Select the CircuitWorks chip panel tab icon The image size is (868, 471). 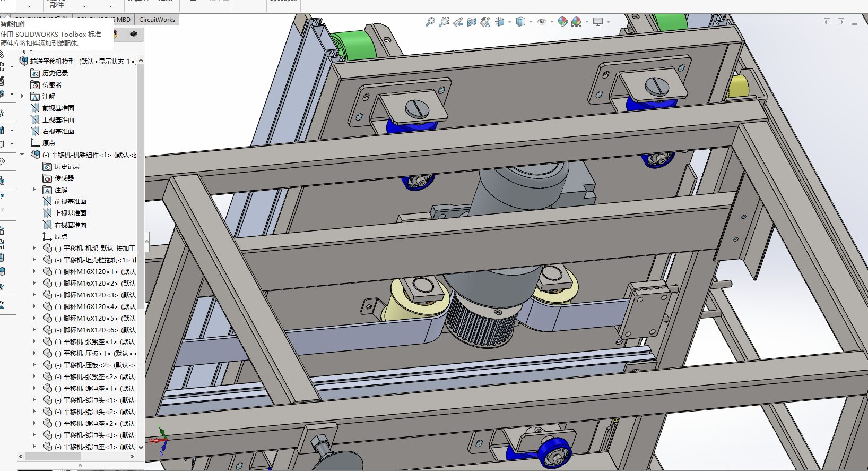[x=134, y=34]
